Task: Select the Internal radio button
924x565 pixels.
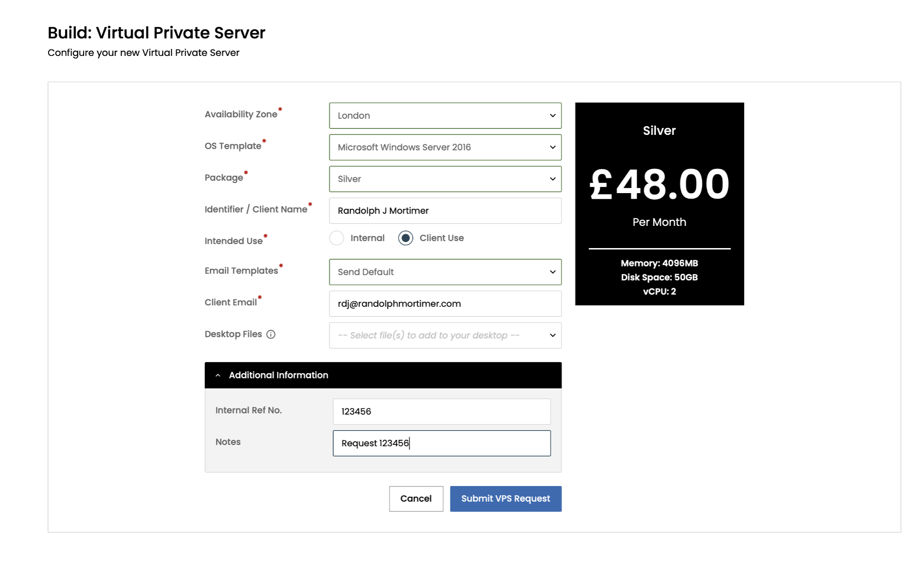Action: coord(336,238)
